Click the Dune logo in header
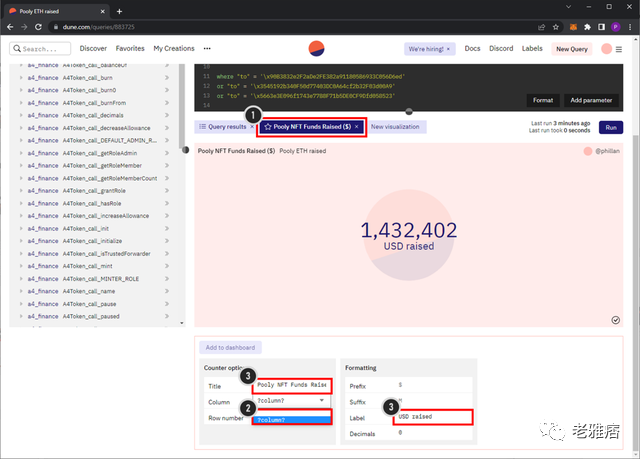This screenshot has height=459, width=640. [316, 49]
